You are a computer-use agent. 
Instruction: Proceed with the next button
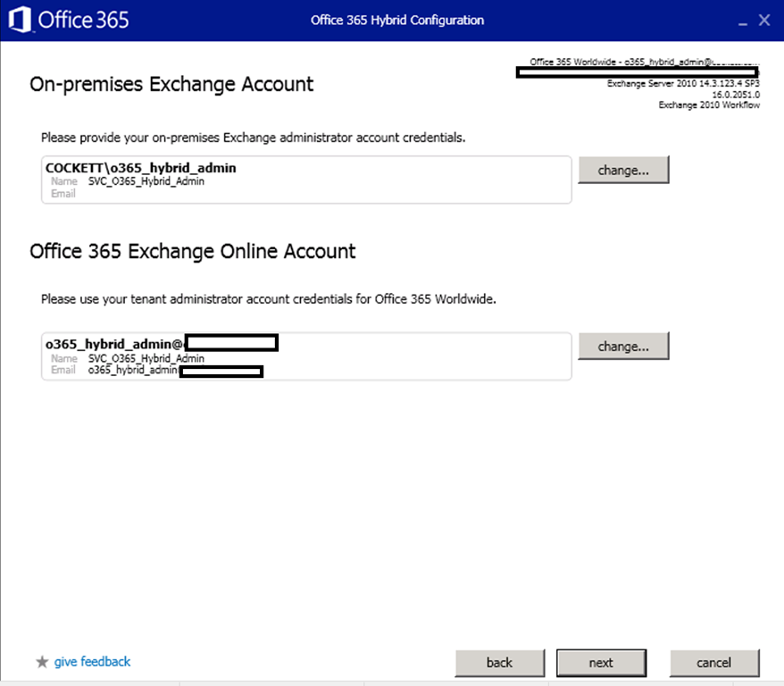tap(601, 663)
